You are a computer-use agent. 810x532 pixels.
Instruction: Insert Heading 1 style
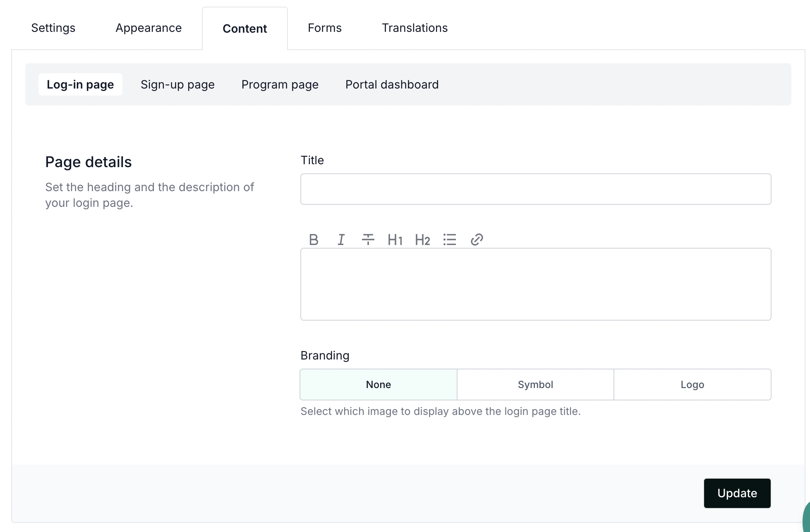coord(395,240)
